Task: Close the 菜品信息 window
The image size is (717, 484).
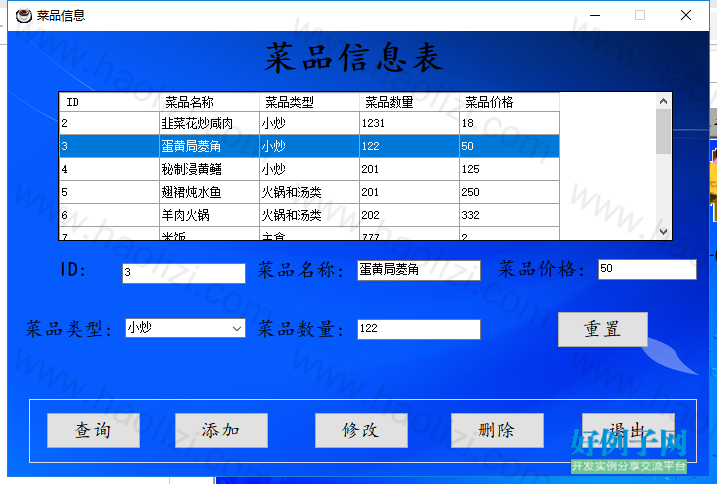Action: 686,16
